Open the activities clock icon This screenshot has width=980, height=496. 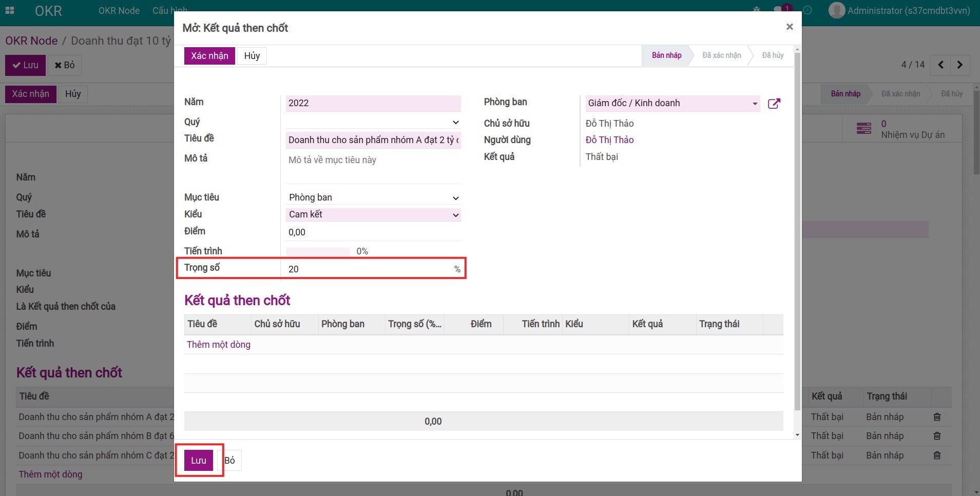pos(808,10)
